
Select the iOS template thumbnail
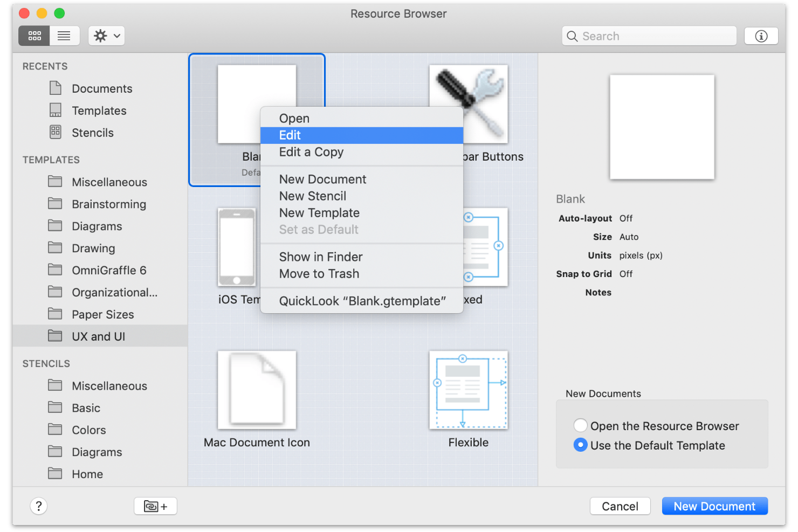237,247
